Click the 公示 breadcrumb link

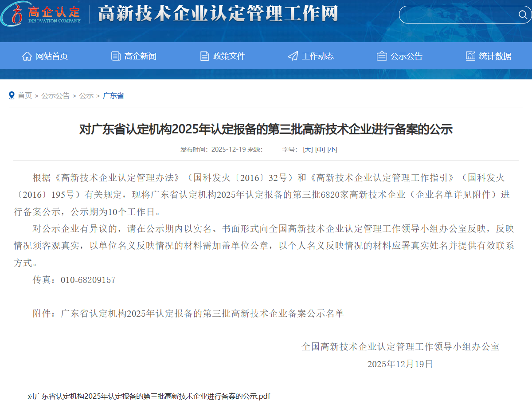[86, 95]
